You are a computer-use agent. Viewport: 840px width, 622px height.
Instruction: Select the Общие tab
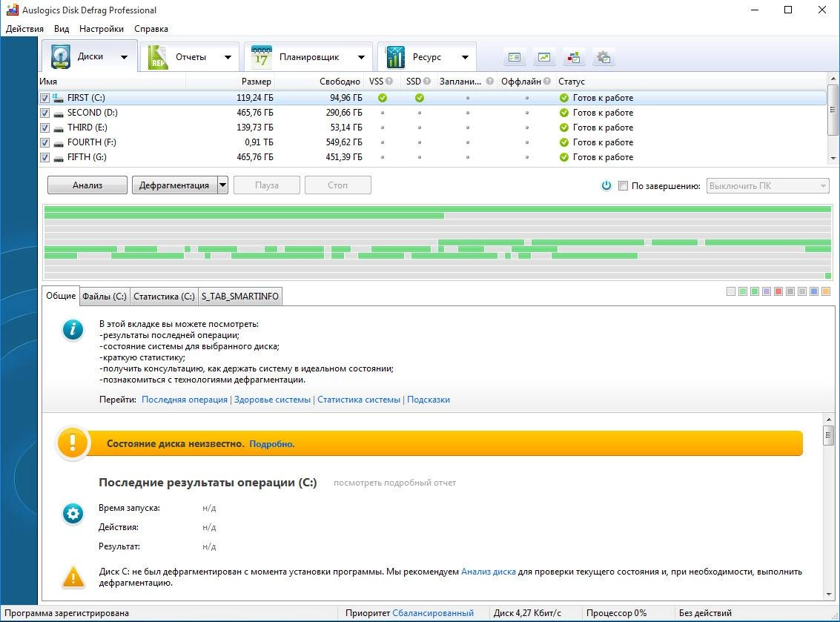[61, 296]
